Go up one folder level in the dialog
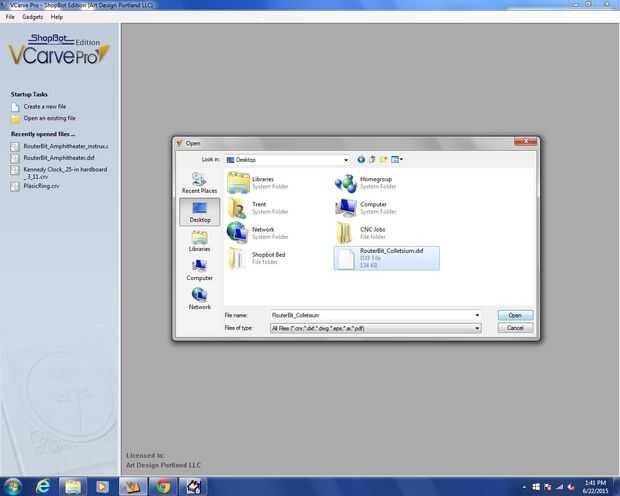The height and width of the screenshot is (496, 620). point(372,159)
